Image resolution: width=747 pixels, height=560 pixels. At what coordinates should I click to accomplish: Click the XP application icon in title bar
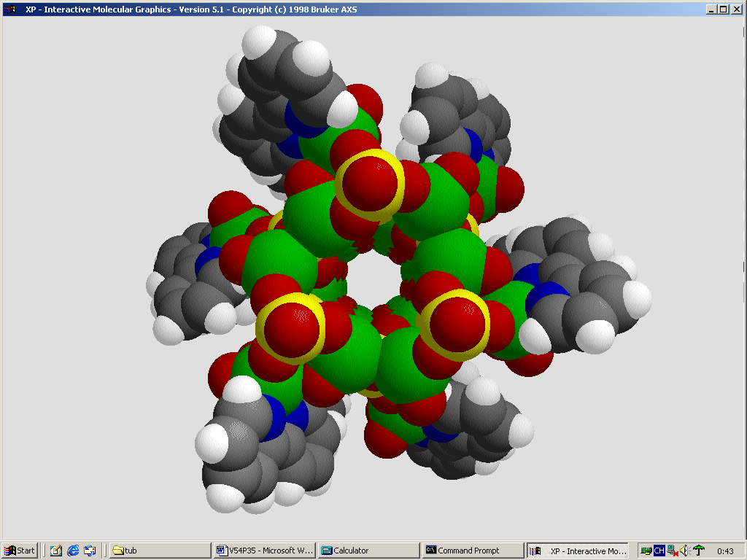pos(9,9)
